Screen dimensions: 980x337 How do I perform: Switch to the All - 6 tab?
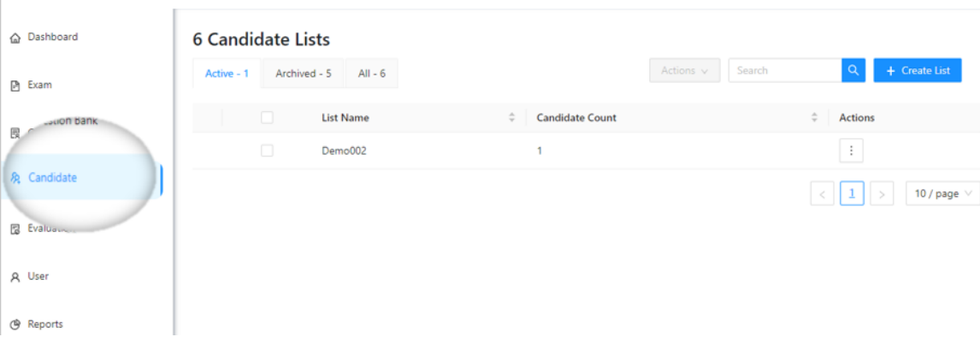tap(371, 74)
